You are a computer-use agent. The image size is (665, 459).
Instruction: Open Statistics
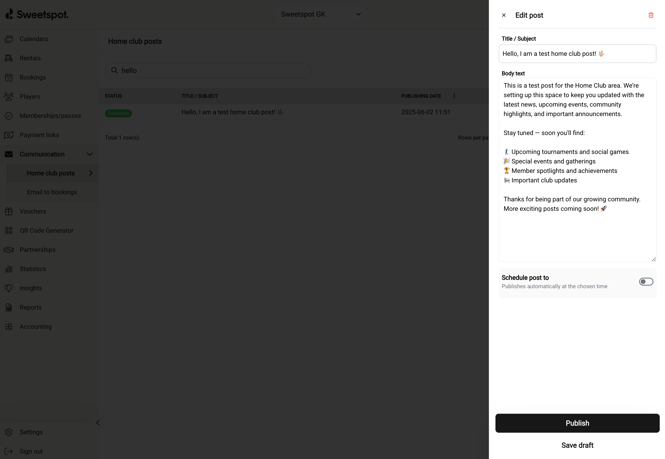[33, 269]
